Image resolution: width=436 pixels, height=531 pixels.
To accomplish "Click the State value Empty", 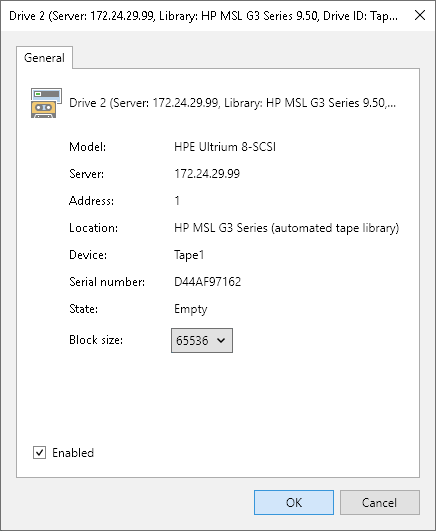I will click(190, 309).
